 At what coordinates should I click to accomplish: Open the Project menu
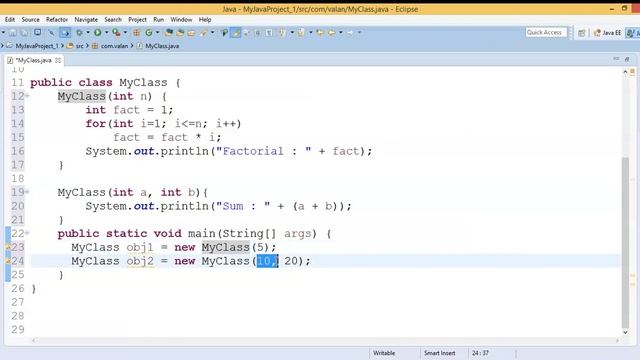coord(137,20)
